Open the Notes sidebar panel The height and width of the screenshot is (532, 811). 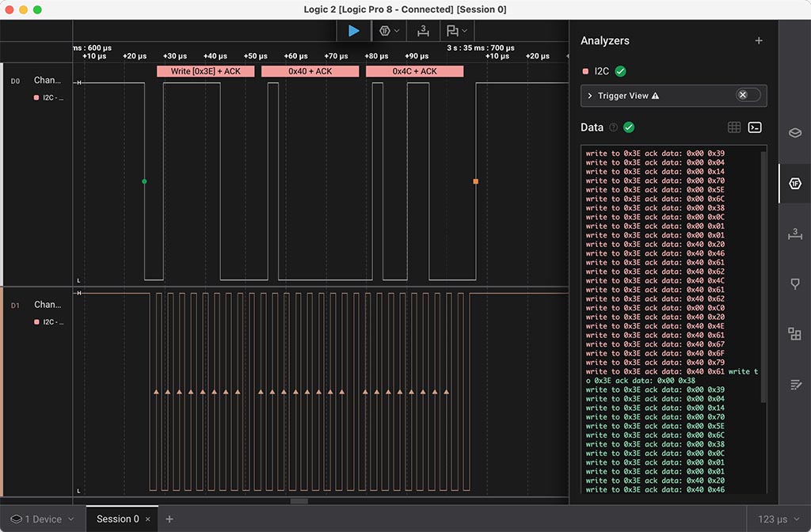[795, 384]
